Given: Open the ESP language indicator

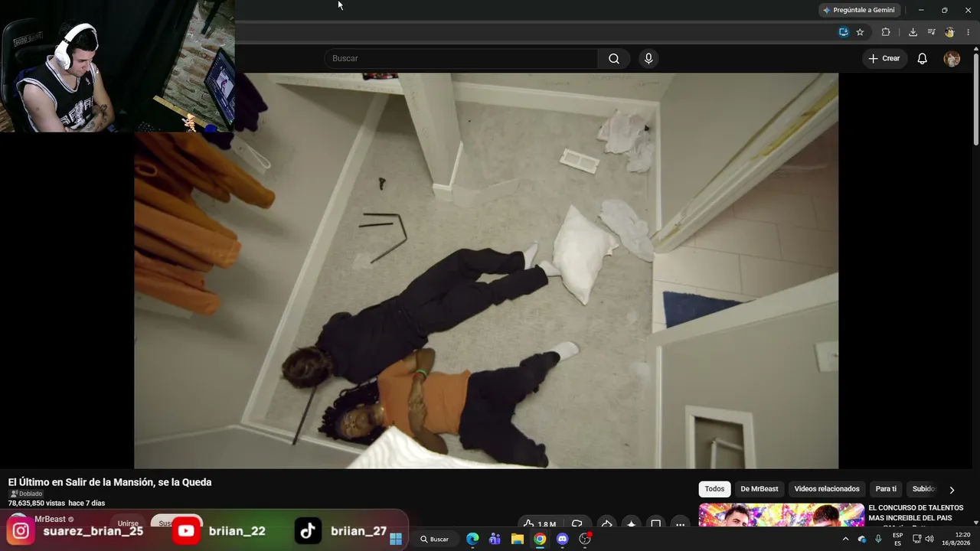Looking at the screenshot, I should coord(897,539).
